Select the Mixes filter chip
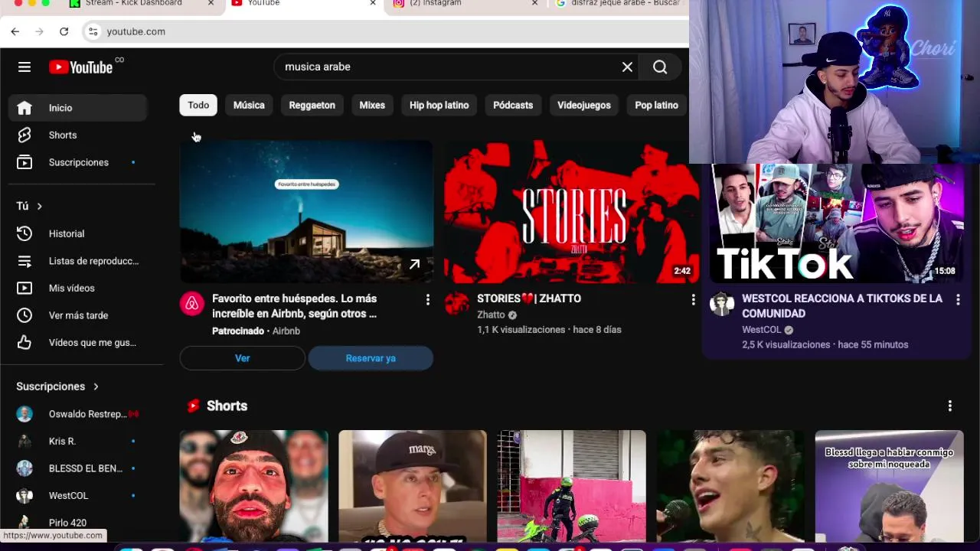980x551 pixels. pos(372,105)
